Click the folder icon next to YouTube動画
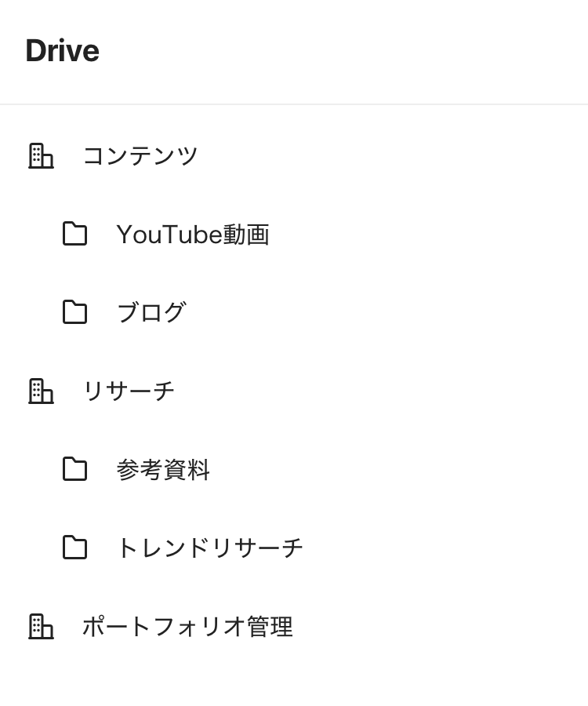Viewport: 588px width, 706px height. pos(74,234)
